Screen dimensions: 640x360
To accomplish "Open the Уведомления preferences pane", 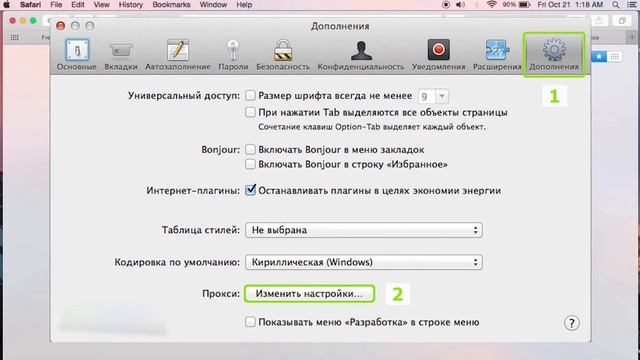I will (438, 55).
